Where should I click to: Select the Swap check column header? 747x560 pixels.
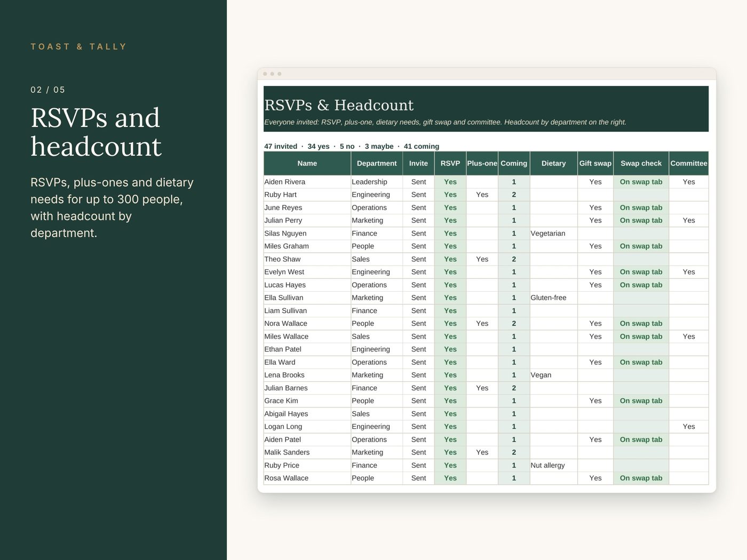(641, 163)
